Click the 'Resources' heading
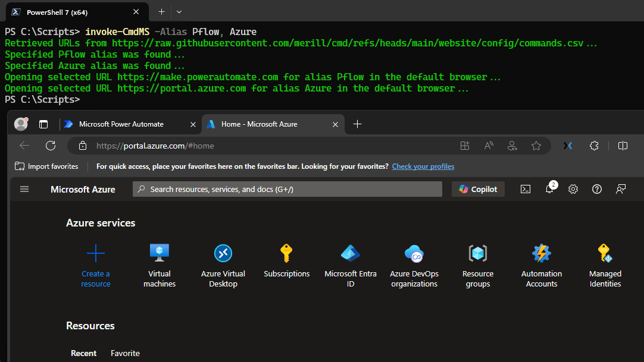 (x=90, y=326)
